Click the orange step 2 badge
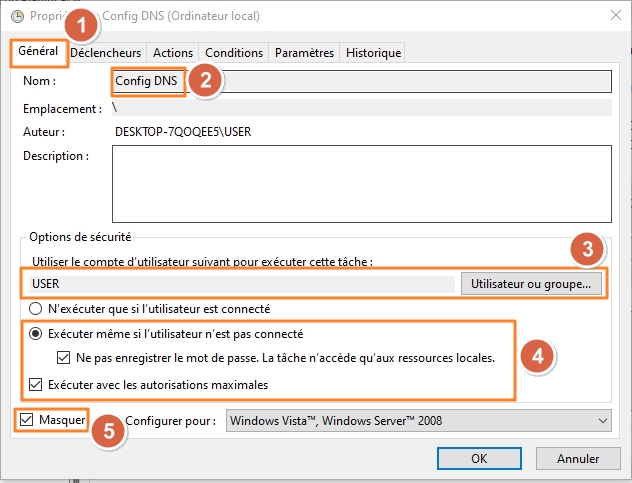The width and height of the screenshot is (632, 483). [205, 81]
